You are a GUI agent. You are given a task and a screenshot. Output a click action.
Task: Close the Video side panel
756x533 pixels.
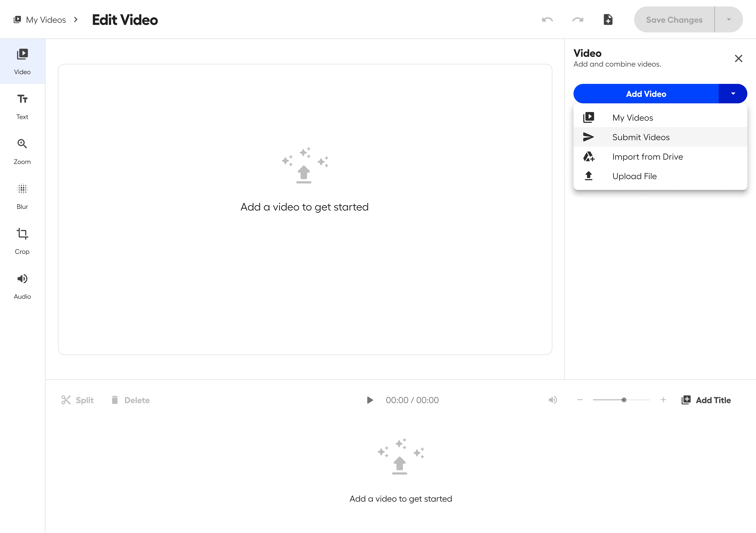point(738,59)
